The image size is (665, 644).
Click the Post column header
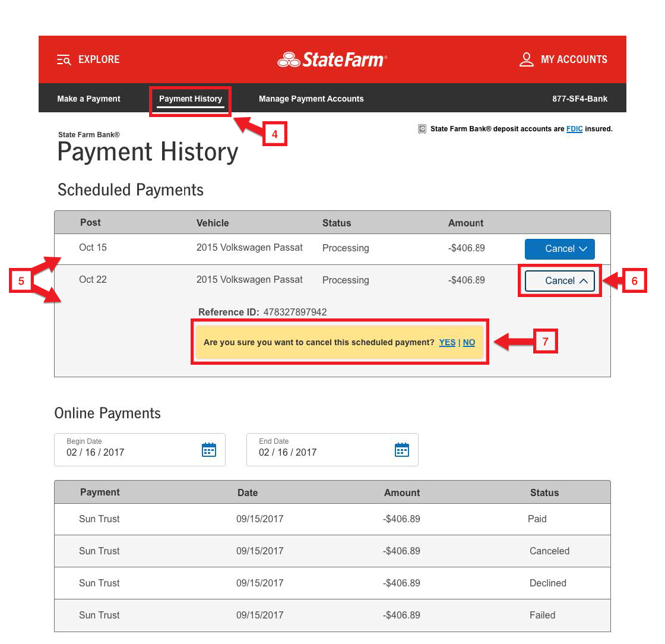click(x=90, y=223)
